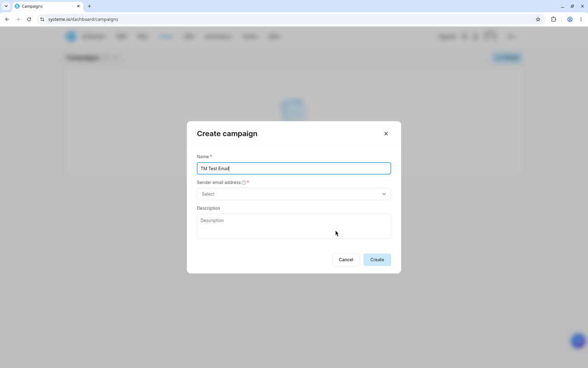Click the sender email help icon

(x=244, y=183)
